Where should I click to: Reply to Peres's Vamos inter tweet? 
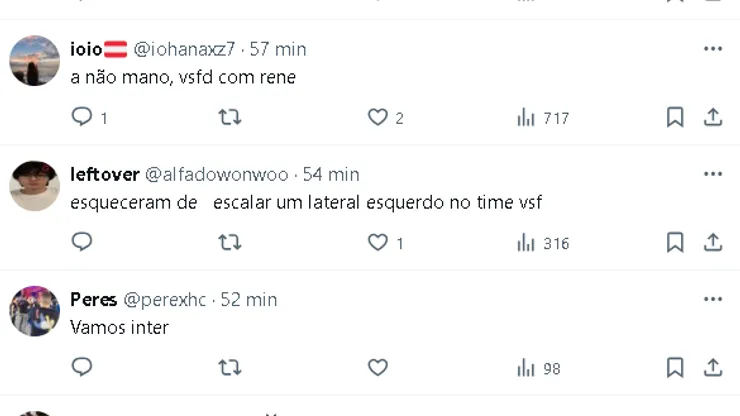click(x=82, y=367)
